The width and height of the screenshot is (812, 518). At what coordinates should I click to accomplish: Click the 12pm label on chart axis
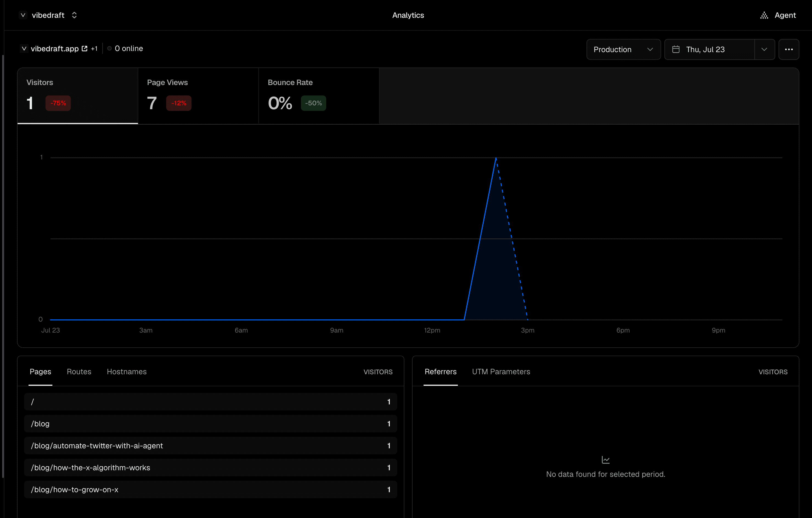(432, 330)
